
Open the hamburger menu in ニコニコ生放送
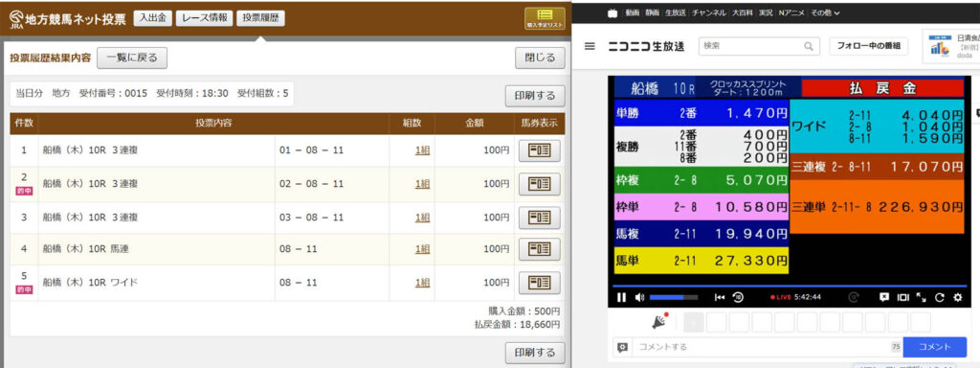click(590, 46)
